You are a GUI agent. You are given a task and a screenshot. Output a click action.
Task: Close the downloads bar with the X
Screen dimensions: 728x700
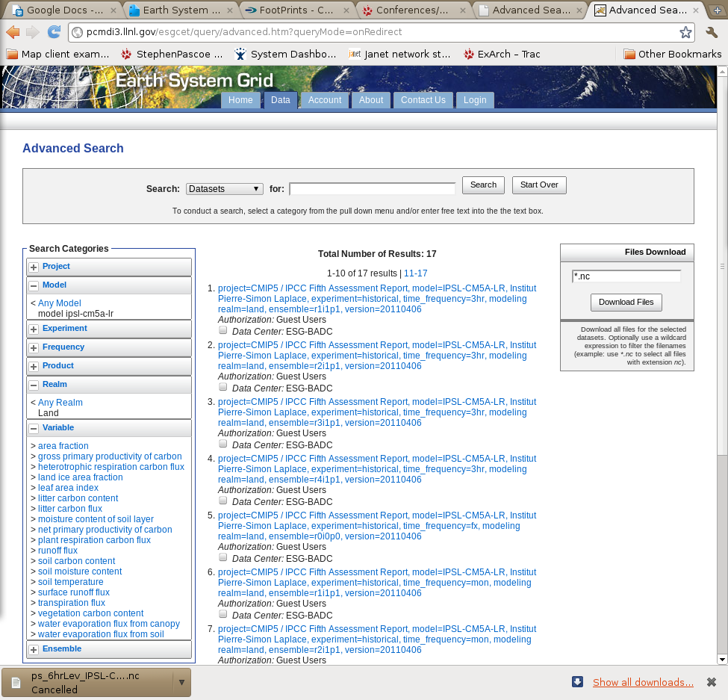(712, 682)
